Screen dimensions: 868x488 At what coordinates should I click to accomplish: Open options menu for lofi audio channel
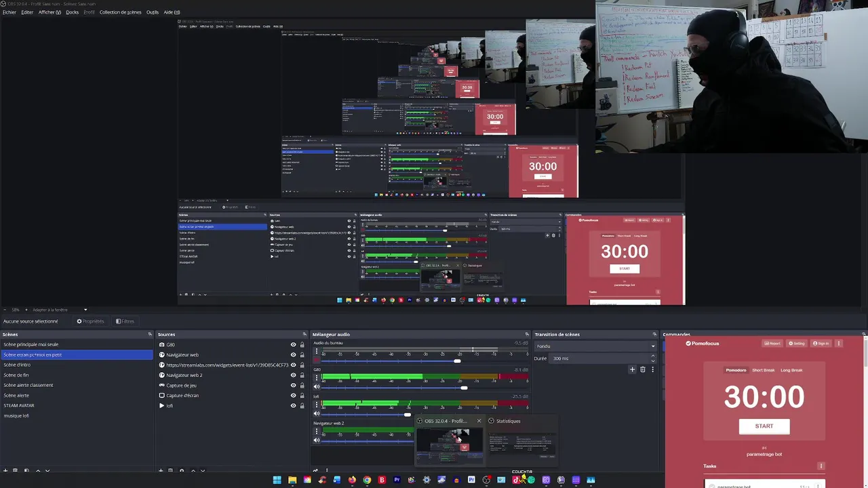316,405
